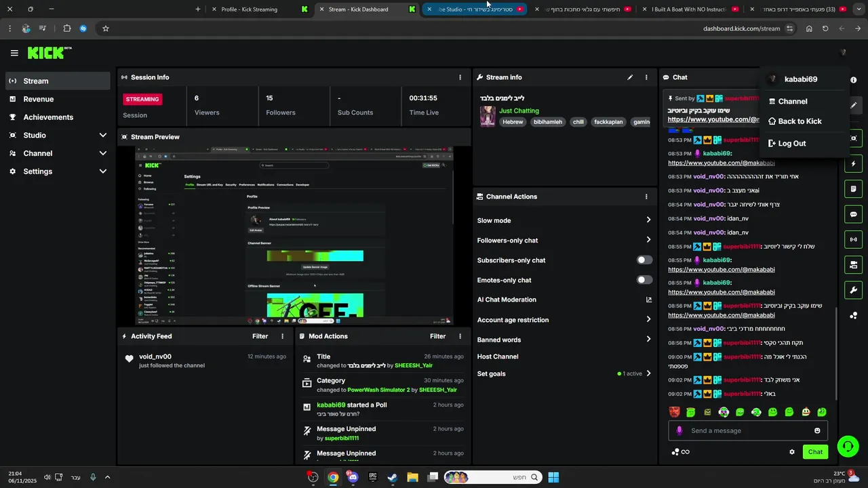Open the Stream info three-dot menu
The height and width of the screenshot is (488, 868).
(x=646, y=77)
